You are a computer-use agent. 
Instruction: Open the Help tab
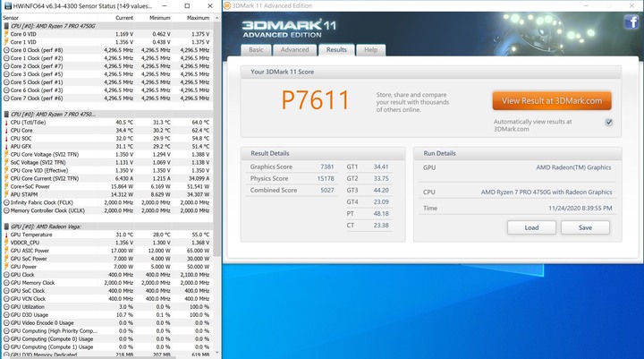pyautogui.click(x=370, y=50)
